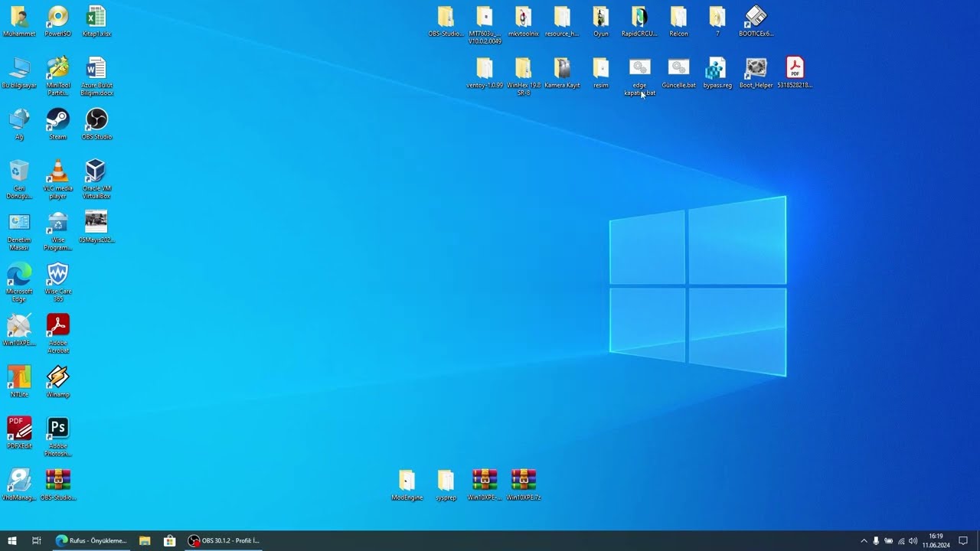This screenshot has width=980, height=551.
Task: Select the MT7603u V10.0.2.0049 folder
Action: [x=485, y=25]
